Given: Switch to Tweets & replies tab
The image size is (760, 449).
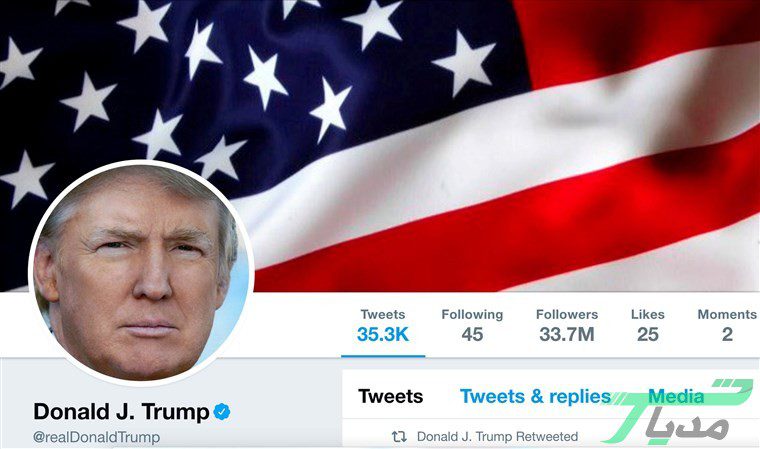Looking at the screenshot, I should [535, 396].
